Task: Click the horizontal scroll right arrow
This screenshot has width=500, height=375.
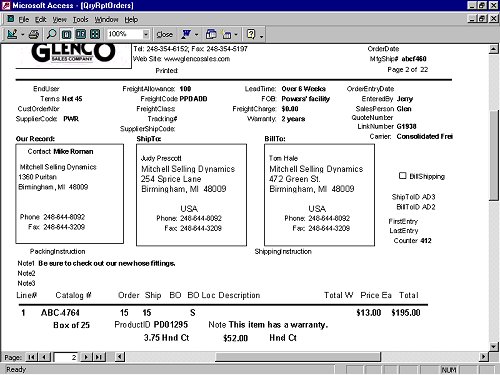Action: [483, 357]
